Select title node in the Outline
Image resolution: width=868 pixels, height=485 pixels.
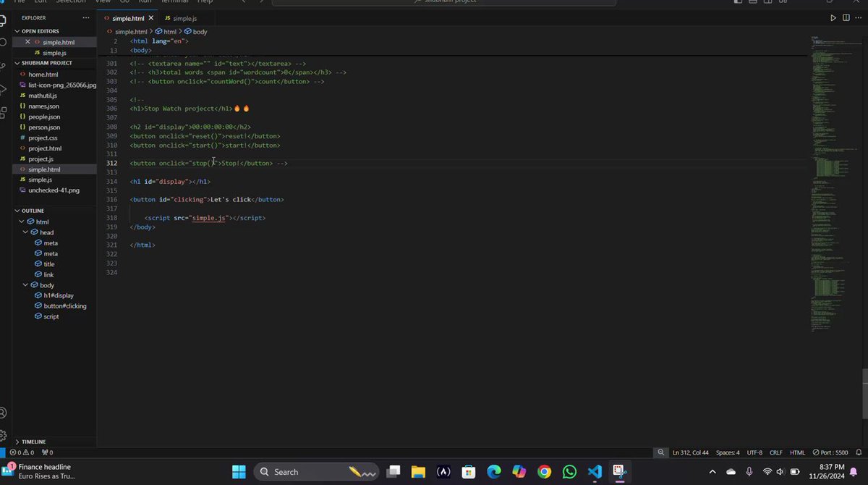(x=49, y=264)
